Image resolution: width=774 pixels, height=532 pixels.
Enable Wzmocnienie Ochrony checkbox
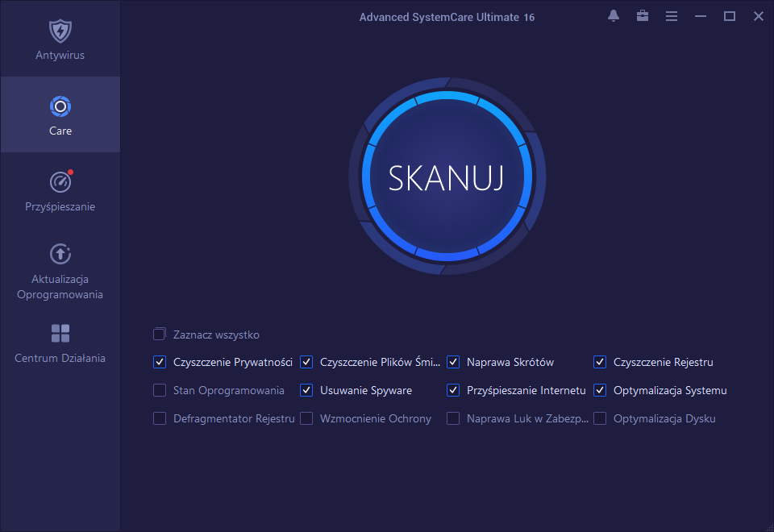pyautogui.click(x=306, y=418)
